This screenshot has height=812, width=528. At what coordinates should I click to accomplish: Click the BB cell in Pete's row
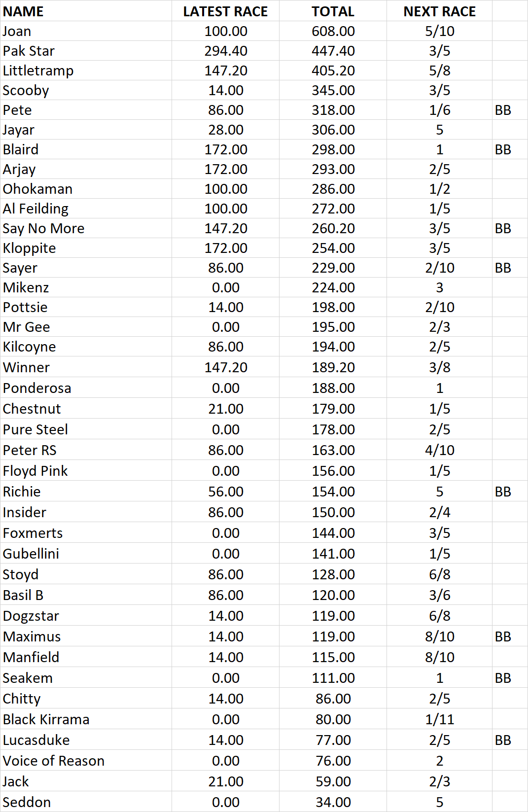[510, 110]
